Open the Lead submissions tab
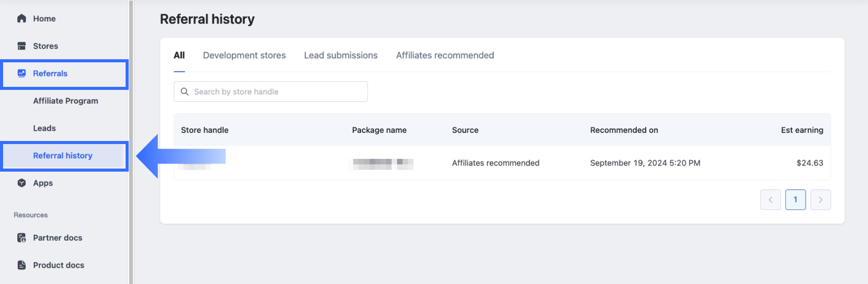This screenshot has width=868, height=284. 341,55
